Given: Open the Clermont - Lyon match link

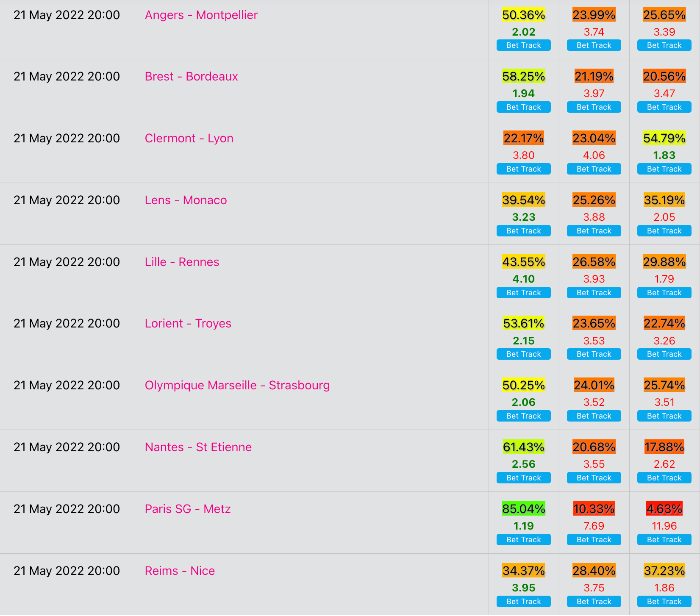Looking at the screenshot, I should (x=189, y=138).
